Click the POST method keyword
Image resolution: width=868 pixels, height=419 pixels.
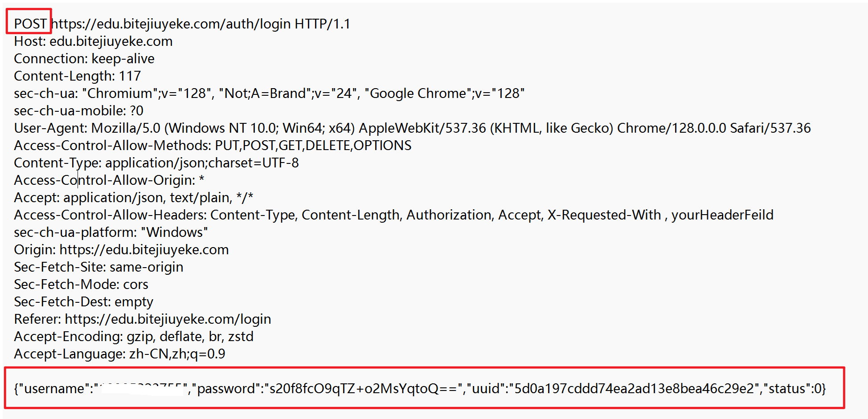pos(30,24)
